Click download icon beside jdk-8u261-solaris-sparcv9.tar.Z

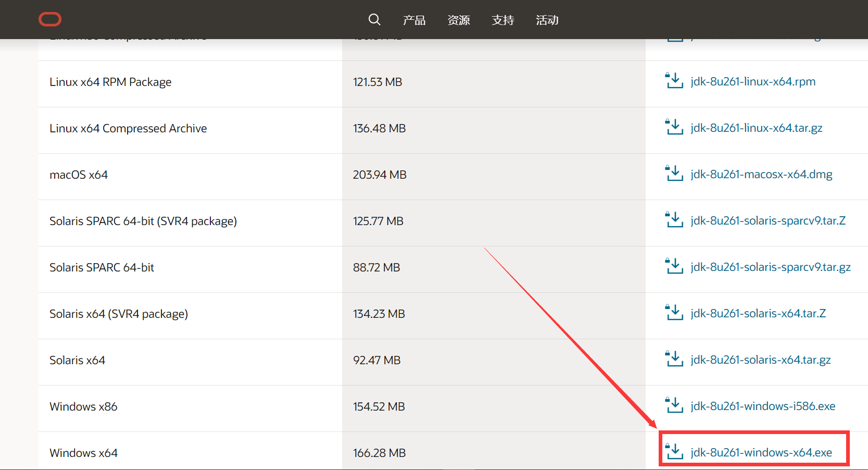pyautogui.click(x=674, y=220)
